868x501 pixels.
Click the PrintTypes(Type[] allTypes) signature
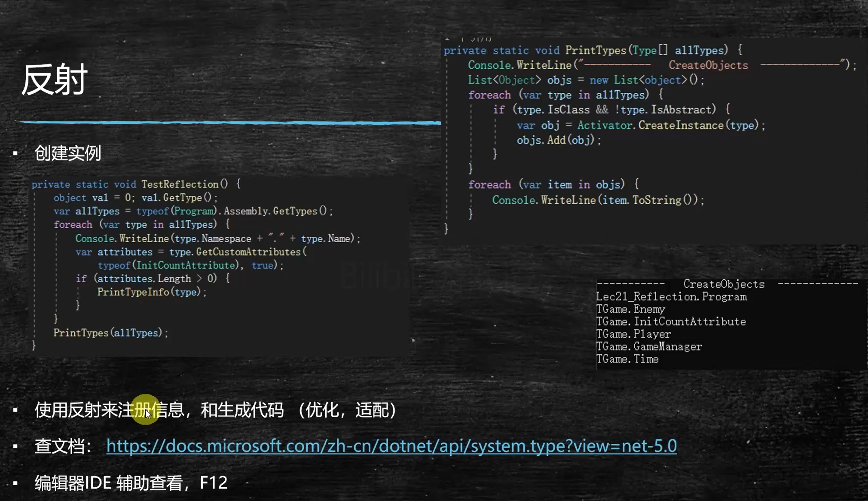coord(593,50)
